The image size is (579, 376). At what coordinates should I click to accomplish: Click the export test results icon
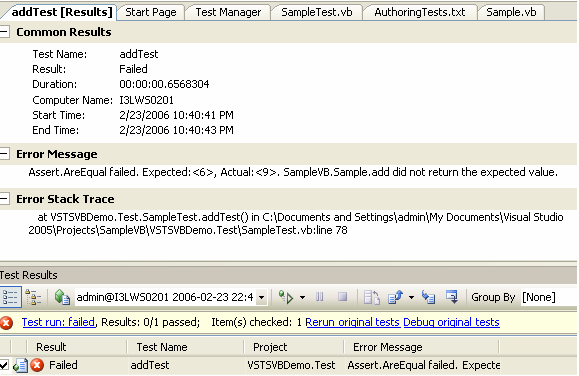click(x=395, y=297)
